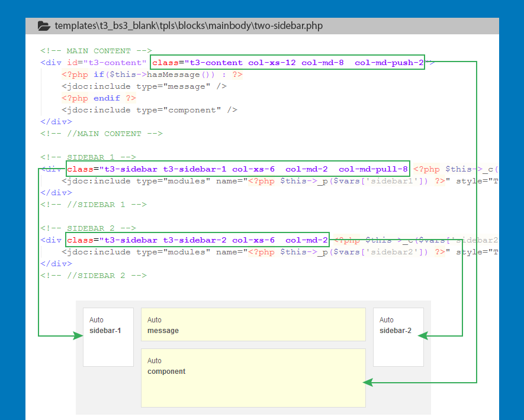
Task: Click the green arrowhead pointing at component block
Action: point(368,383)
